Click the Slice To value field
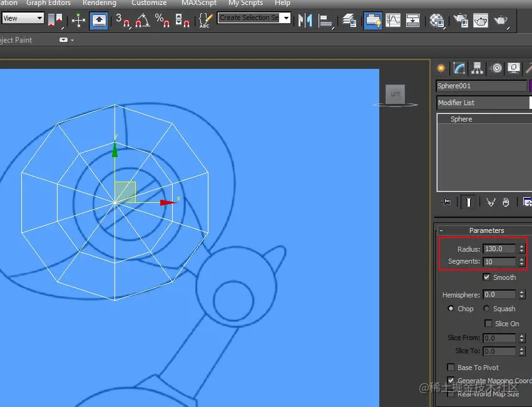The height and width of the screenshot is (407, 532). (499, 351)
